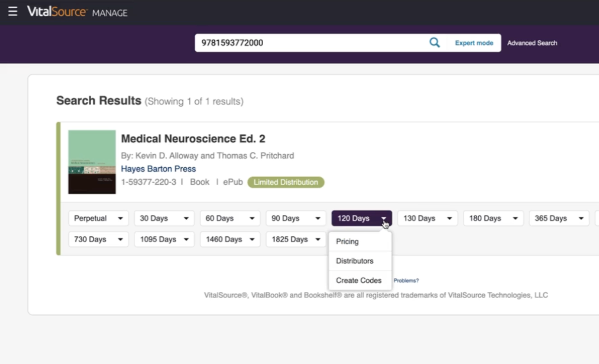599x364 pixels.
Task: Click the Limited Distribution badge icon
Action: pos(286,182)
